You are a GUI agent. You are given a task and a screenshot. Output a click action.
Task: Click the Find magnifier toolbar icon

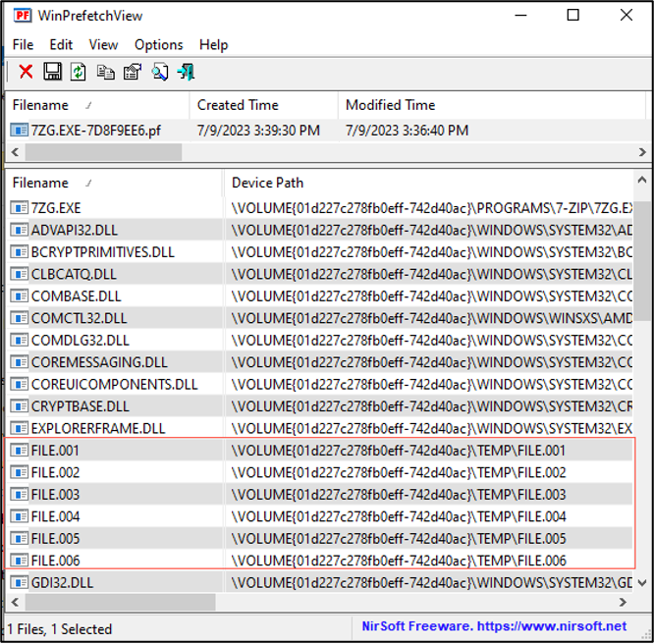[160, 72]
